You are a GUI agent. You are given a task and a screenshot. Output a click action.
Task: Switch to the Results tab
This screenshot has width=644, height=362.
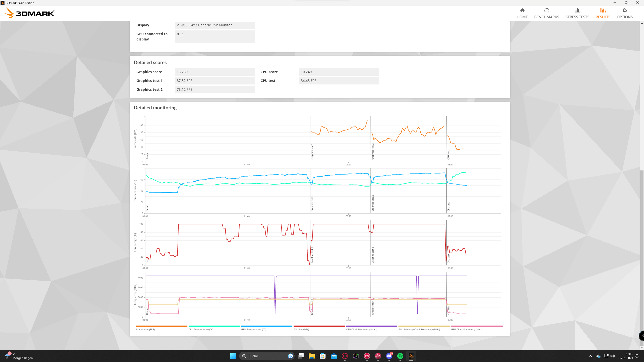603,13
